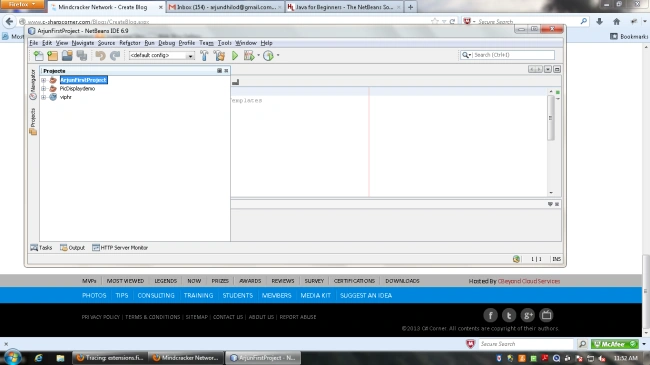Click the Facebook circle icon

pos(490,315)
